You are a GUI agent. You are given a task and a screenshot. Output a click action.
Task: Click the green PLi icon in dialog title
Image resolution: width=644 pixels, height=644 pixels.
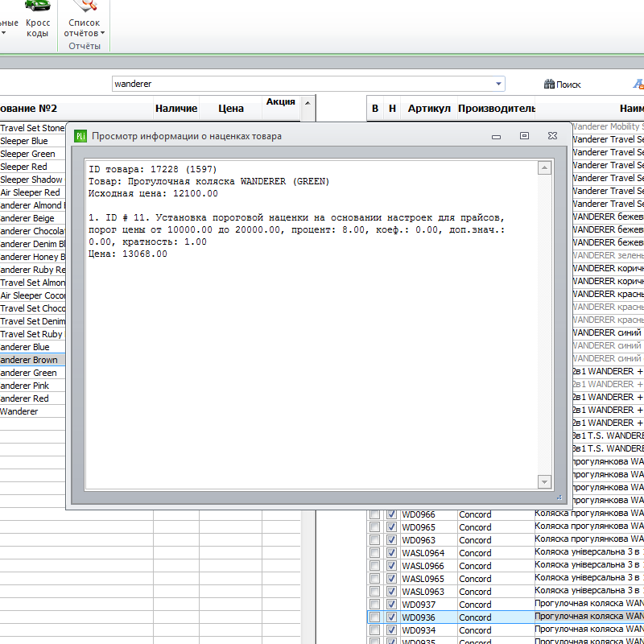click(80, 136)
